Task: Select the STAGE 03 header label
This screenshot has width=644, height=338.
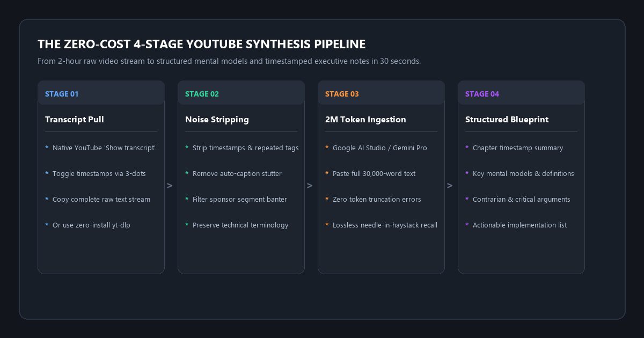Action: pyautogui.click(x=342, y=94)
